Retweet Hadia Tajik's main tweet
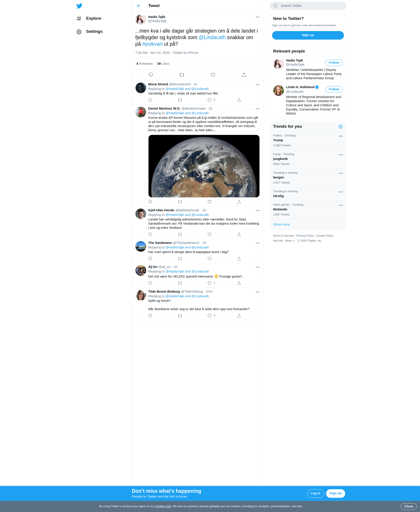The image size is (420, 512). tap(182, 75)
